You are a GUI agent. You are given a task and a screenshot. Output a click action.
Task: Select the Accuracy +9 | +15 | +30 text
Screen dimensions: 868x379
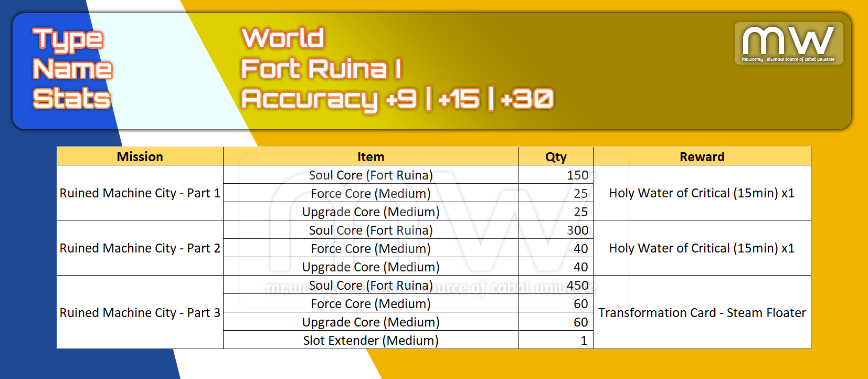pos(397,99)
